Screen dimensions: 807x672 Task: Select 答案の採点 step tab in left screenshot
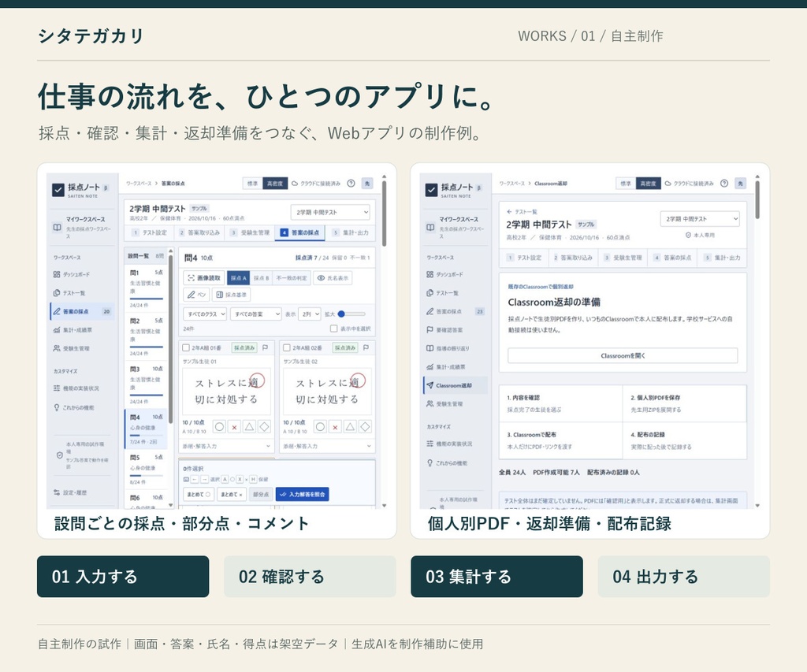coord(300,232)
